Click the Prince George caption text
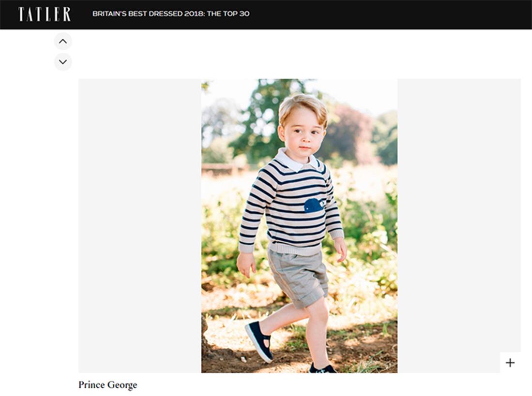532x396 pixels. [x=107, y=385]
